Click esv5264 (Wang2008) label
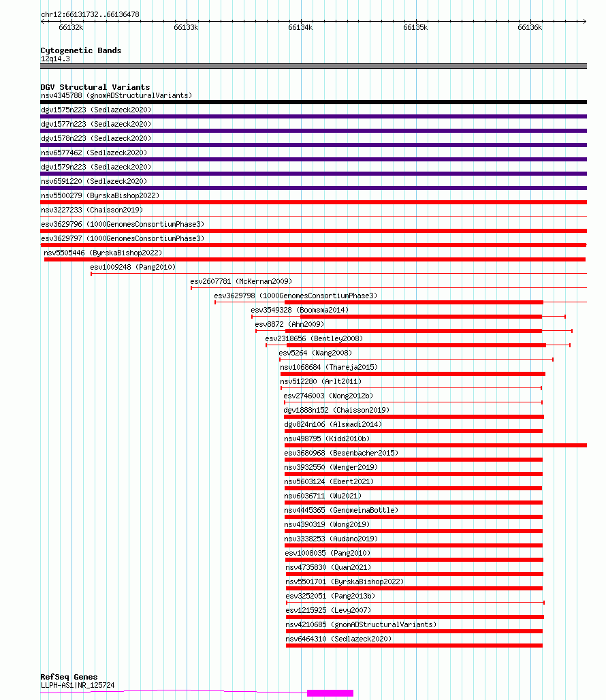This screenshot has height=700, width=606. [x=315, y=353]
